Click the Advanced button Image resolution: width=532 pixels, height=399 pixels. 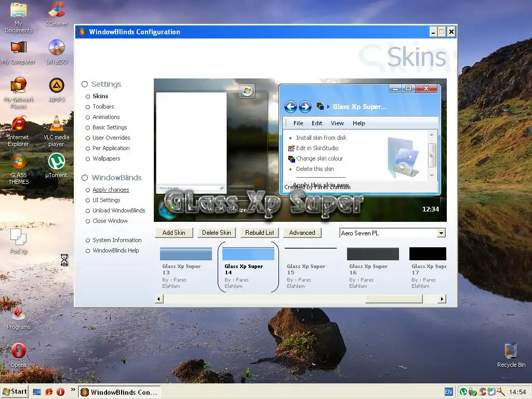pyautogui.click(x=302, y=233)
